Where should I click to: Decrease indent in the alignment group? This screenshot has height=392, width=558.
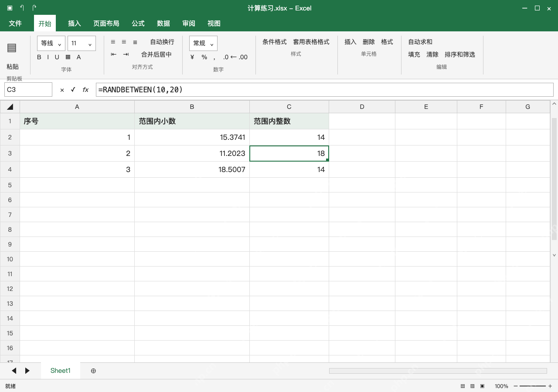[x=113, y=54]
